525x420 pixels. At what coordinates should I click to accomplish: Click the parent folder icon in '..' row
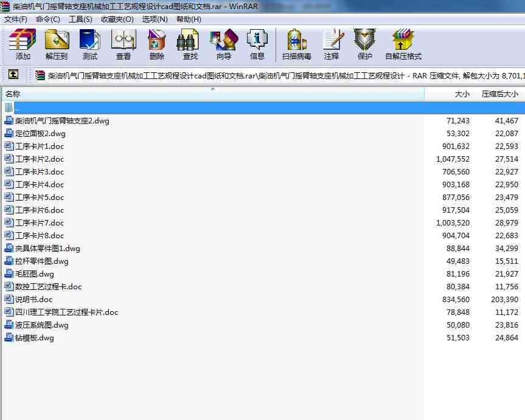tap(9, 108)
